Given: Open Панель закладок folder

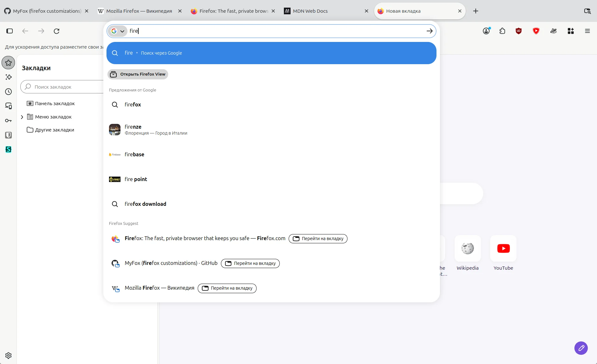Looking at the screenshot, I should pos(51,104).
